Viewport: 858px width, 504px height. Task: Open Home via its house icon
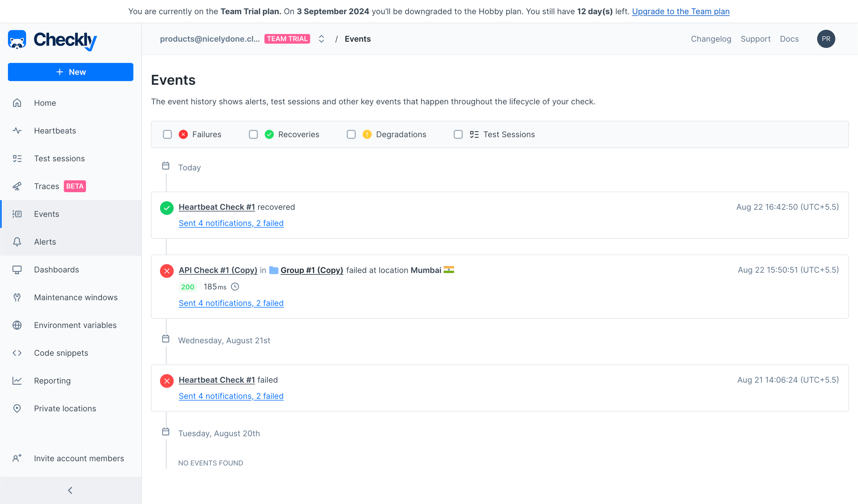coord(17,103)
